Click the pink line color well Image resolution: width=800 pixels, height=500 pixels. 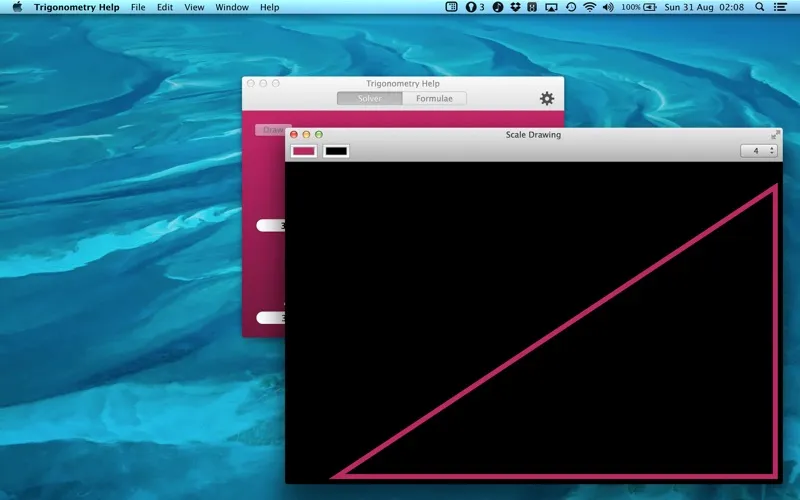pos(304,151)
